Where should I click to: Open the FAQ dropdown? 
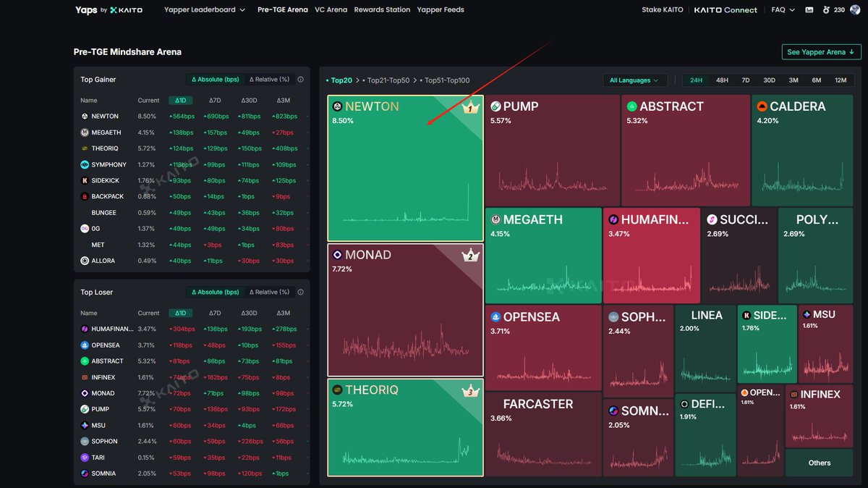tap(783, 10)
